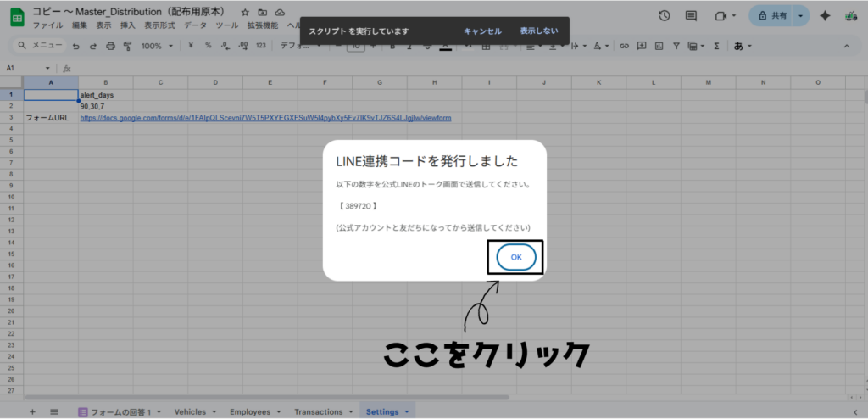Open the データ menu
868x419 pixels.
(195, 25)
